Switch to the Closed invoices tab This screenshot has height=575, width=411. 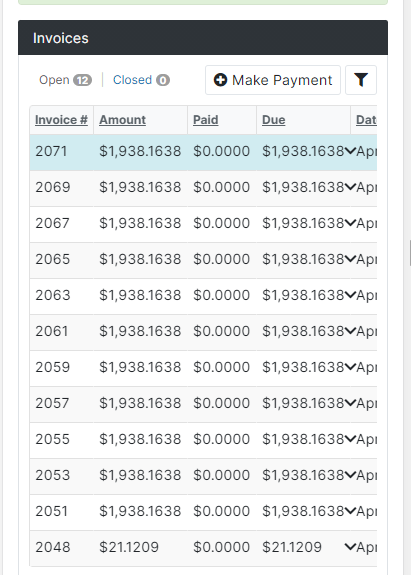pyautogui.click(x=141, y=80)
